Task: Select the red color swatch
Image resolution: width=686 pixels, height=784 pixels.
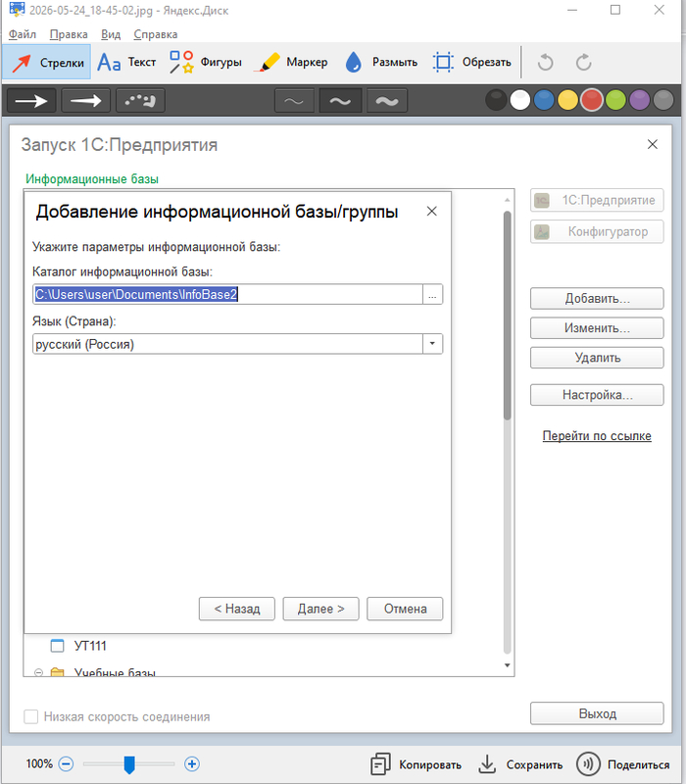Action: (592, 100)
